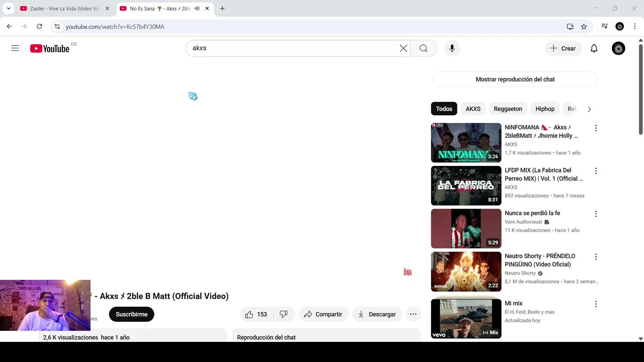Image resolution: width=644 pixels, height=362 pixels.
Task: Open the notifications bell
Action: tap(594, 48)
